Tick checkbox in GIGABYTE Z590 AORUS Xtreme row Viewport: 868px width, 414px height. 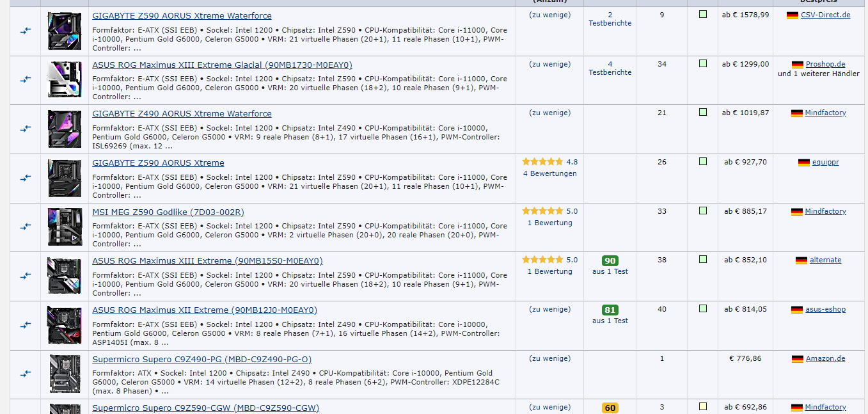tap(703, 161)
